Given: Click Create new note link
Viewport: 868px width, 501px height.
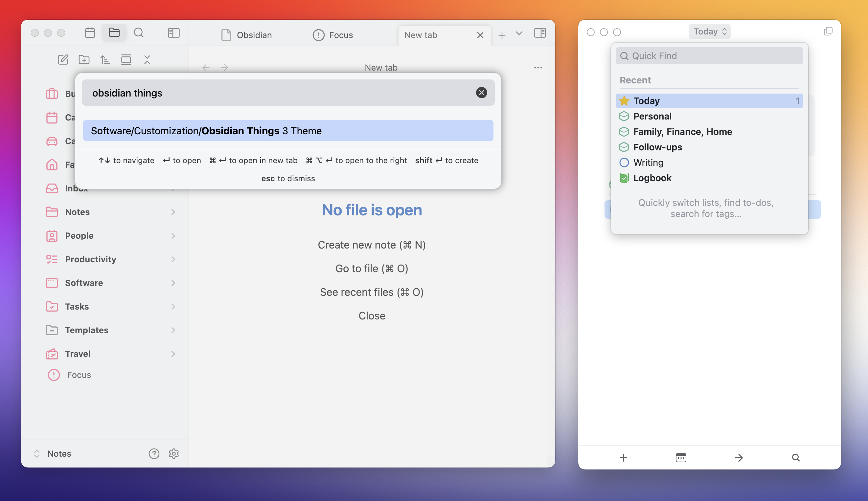Looking at the screenshot, I should point(372,245).
